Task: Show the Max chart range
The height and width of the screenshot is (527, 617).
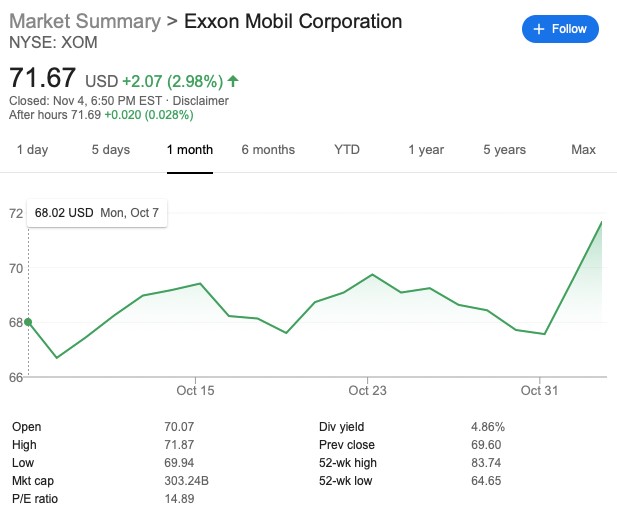Action: pos(583,150)
